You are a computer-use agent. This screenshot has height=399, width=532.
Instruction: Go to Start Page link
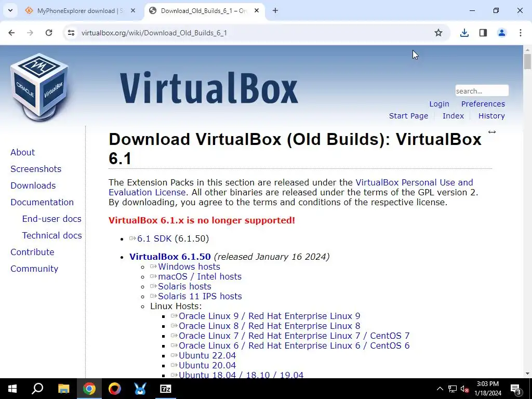408,116
